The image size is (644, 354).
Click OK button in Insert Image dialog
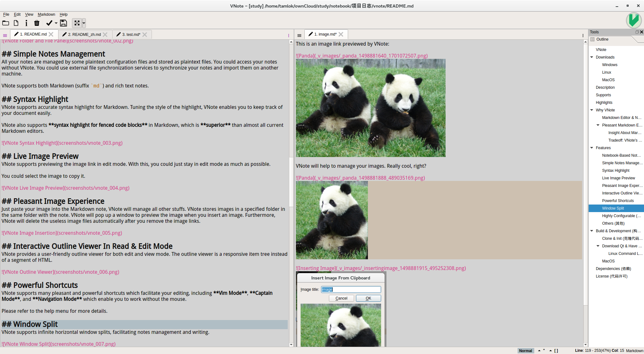(368, 298)
